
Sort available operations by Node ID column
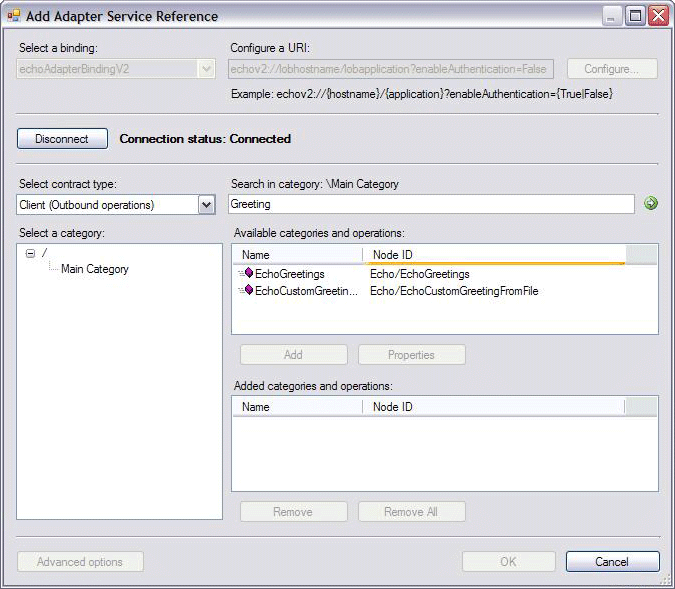click(494, 255)
